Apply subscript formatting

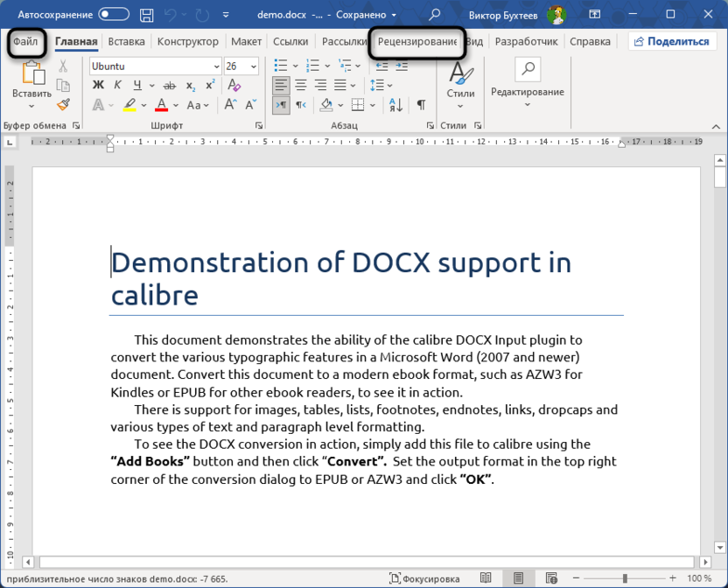click(x=191, y=86)
